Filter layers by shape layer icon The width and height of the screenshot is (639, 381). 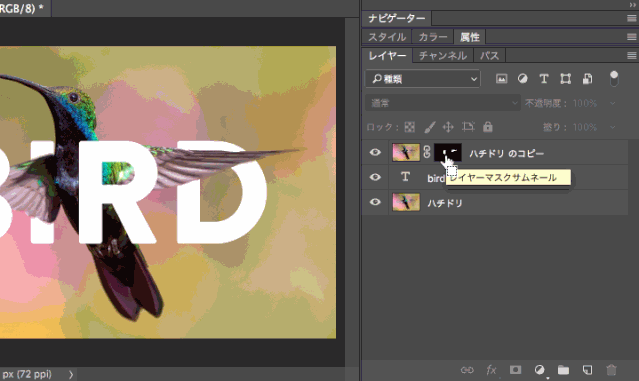click(565, 79)
